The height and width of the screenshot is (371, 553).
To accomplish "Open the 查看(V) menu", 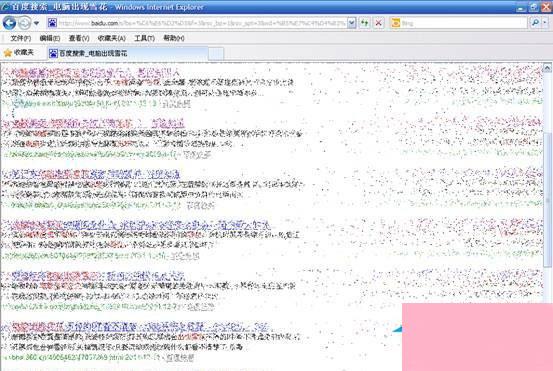I will (79, 38).
